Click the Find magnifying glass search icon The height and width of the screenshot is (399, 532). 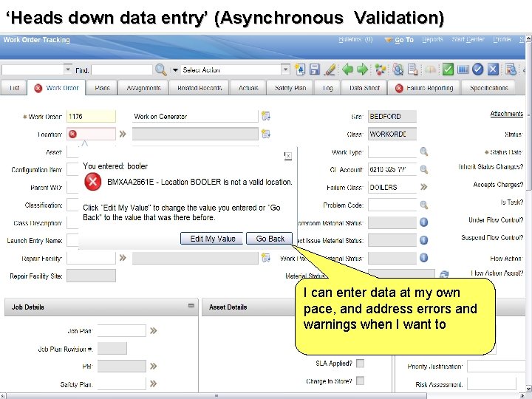point(161,70)
